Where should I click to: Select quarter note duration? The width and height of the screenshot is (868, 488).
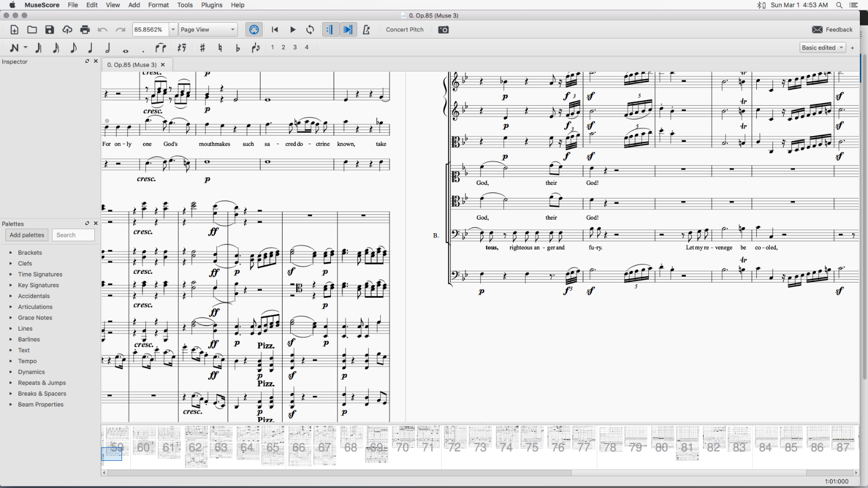coord(91,48)
